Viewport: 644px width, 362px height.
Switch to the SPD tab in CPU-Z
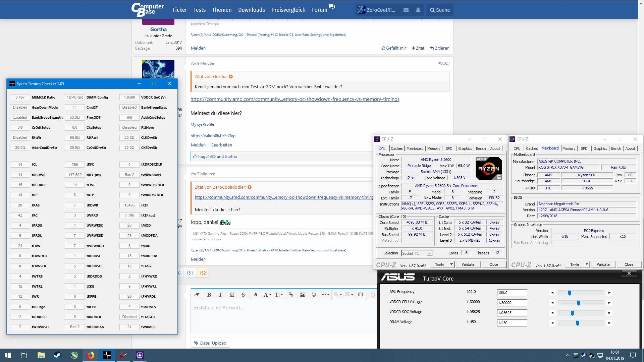[x=449, y=148]
